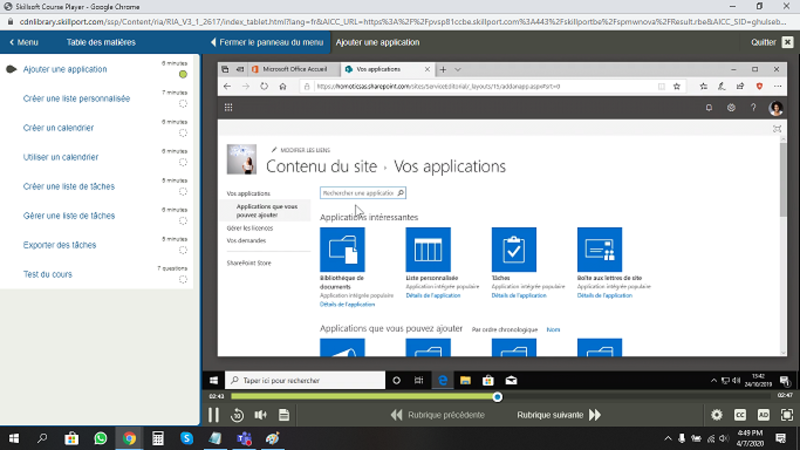Pause the course video

point(213,415)
